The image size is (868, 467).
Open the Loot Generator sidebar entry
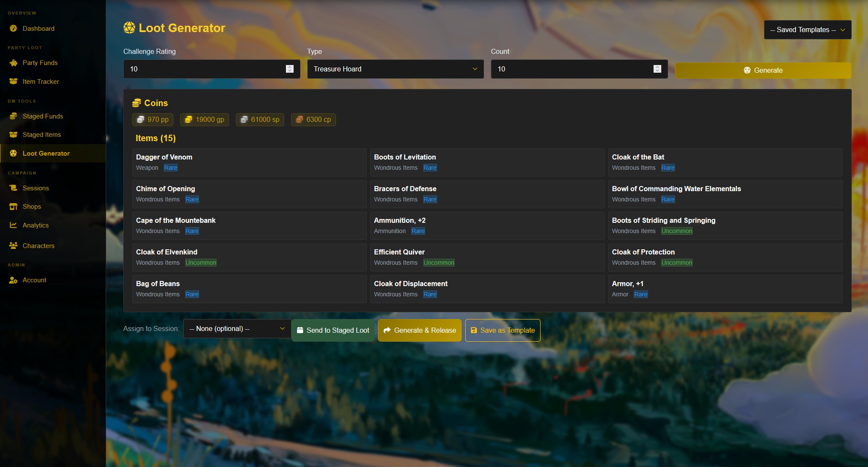pyautogui.click(x=46, y=154)
